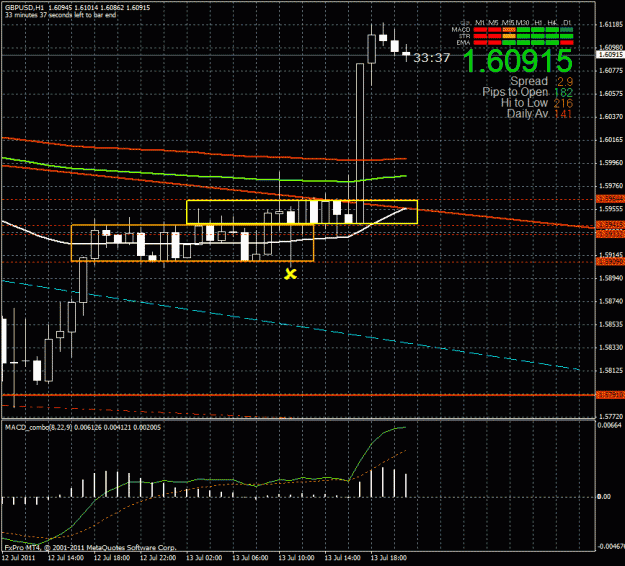Click the Spread value 2.9
Viewport: 625px width, 566px height.
(565, 82)
